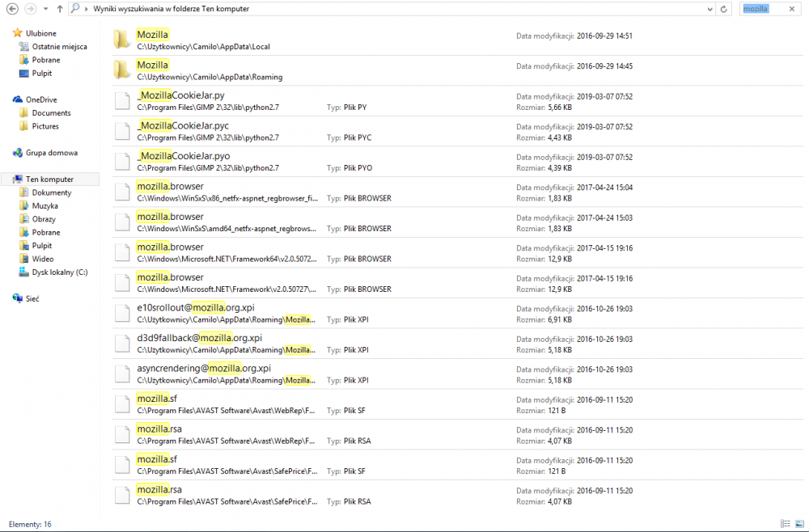This screenshot has width=809, height=532.
Task: Select the asyncrendering@mozilla.org.xpi file icon
Action: click(122, 374)
